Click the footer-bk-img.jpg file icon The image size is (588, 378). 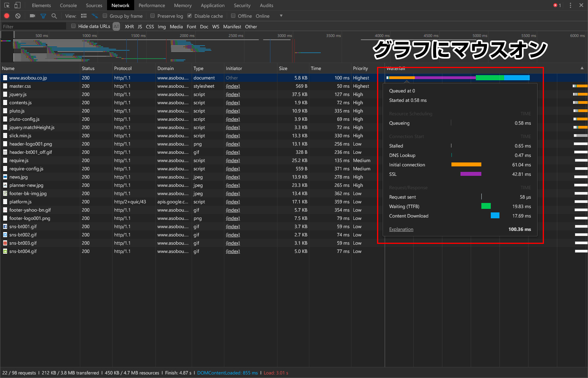pyautogui.click(x=5, y=194)
